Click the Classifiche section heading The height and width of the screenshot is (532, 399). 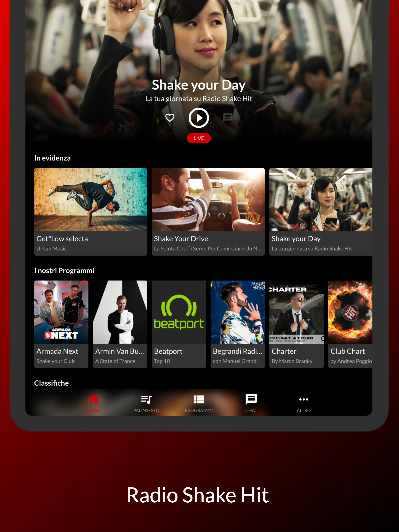pos(51,382)
